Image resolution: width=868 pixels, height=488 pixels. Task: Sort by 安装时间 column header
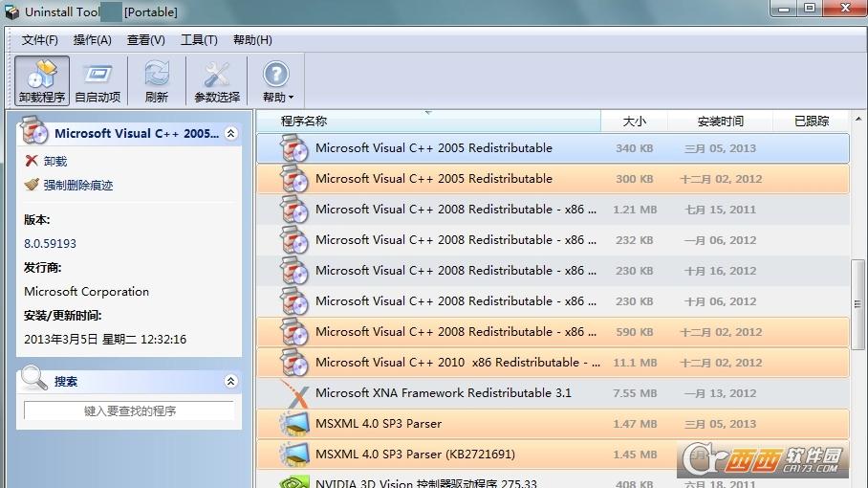tap(720, 122)
